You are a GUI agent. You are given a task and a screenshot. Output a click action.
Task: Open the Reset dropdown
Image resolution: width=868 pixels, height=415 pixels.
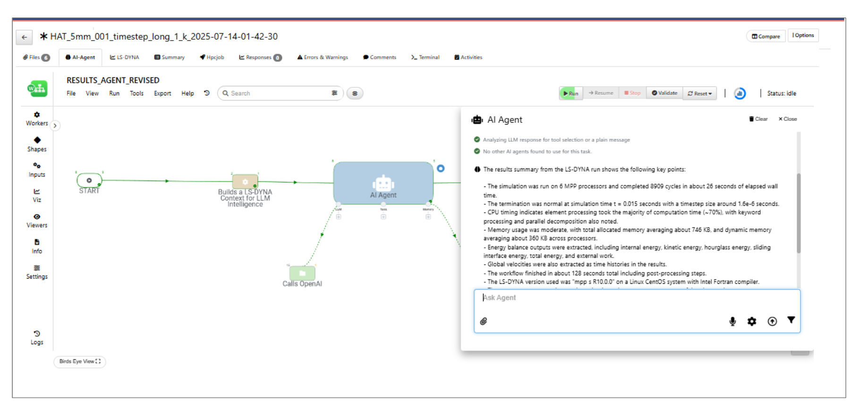click(699, 93)
